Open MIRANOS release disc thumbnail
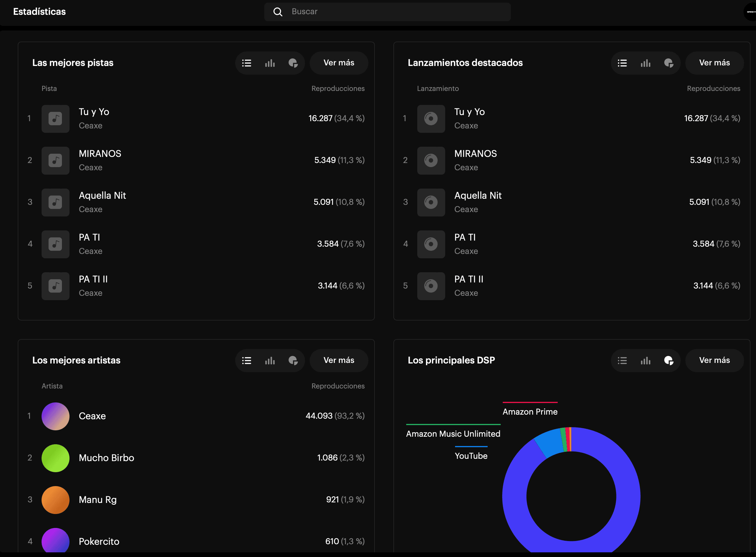The width and height of the screenshot is (756, 557). click(431, 160)
